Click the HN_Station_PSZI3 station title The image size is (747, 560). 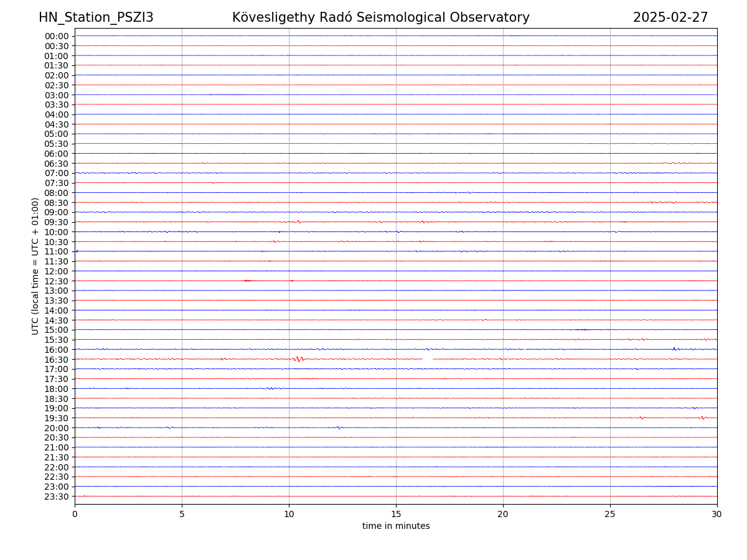pos(96,17)
